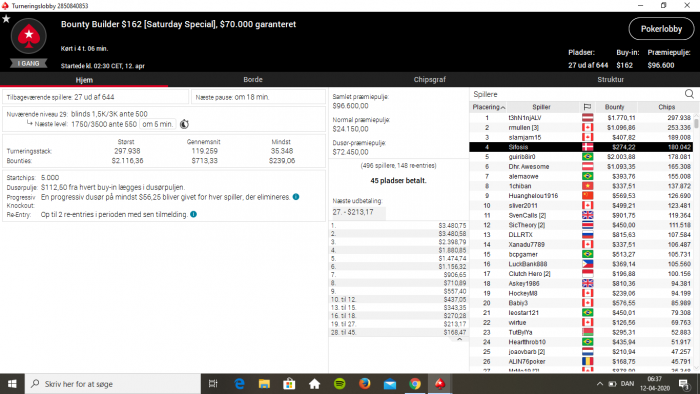Click the Pokerlobby button
This screenshot has height=394, width=700.
661,29
